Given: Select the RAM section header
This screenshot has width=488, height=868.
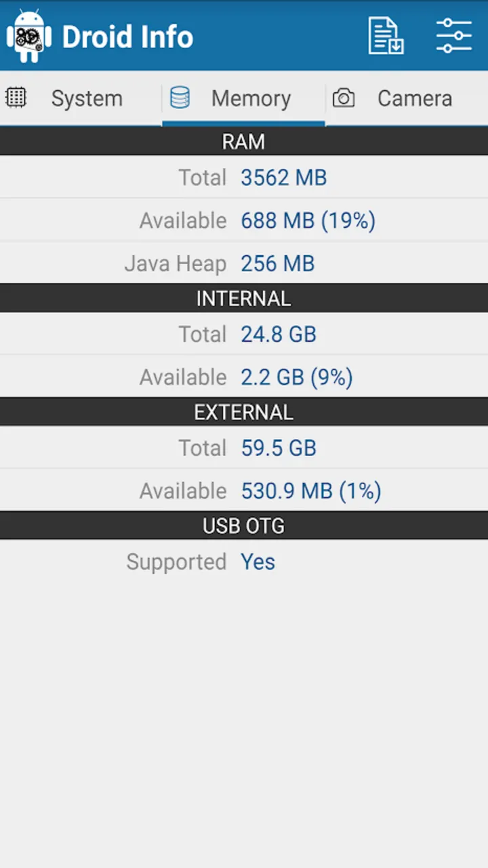Looking at the screenshot, I should point(244,141).
